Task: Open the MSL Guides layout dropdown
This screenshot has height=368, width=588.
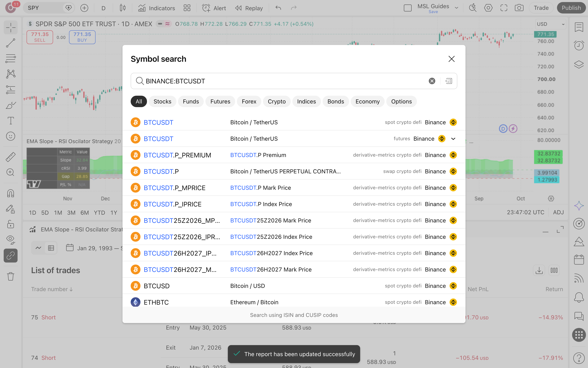Action: tap(457, 8)
